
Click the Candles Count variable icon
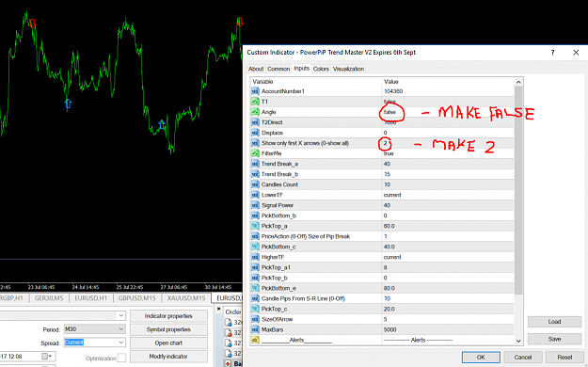click(x=255, y=184)
